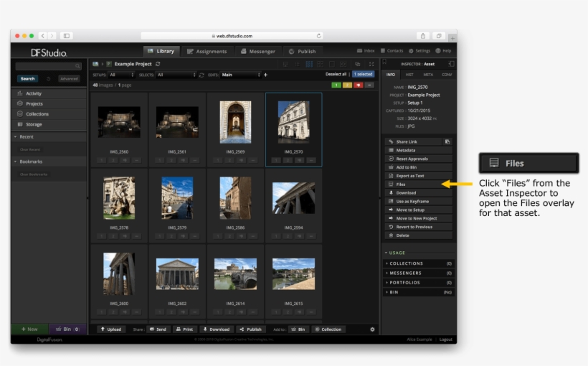Open the Setups dropdown
The image size is (588, 366).
coord(120,75)
